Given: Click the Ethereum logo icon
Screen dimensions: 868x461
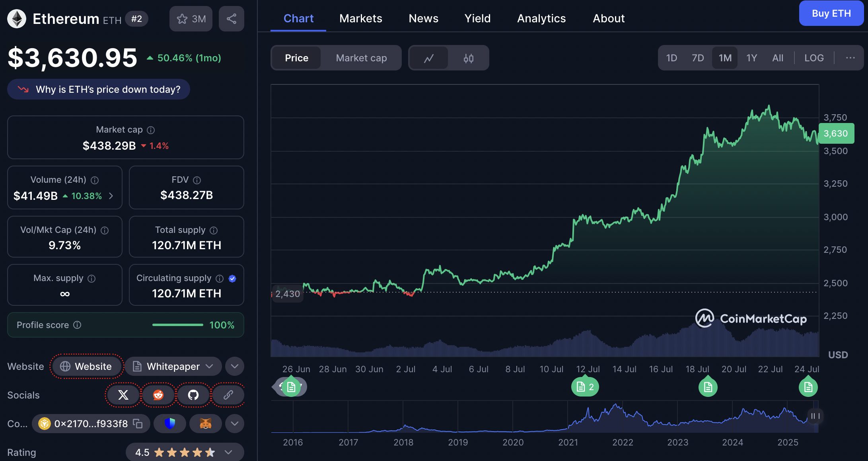Looking at the screenshot, I should coord(17,19).
